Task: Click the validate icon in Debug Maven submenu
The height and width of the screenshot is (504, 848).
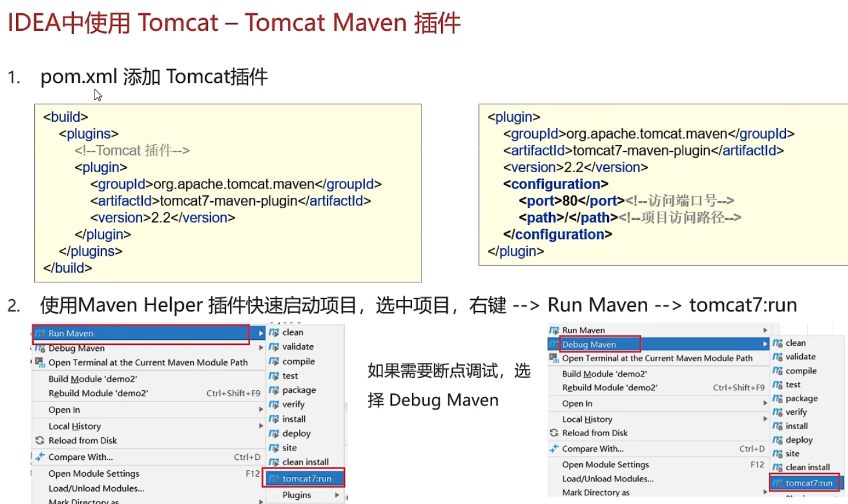Action: 778,357
